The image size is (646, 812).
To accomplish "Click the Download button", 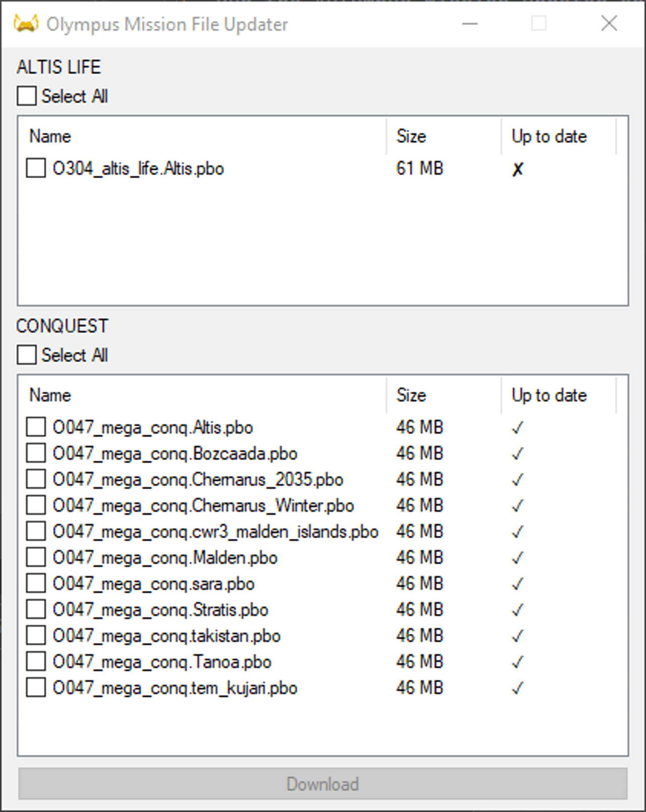I will (322, 784).
